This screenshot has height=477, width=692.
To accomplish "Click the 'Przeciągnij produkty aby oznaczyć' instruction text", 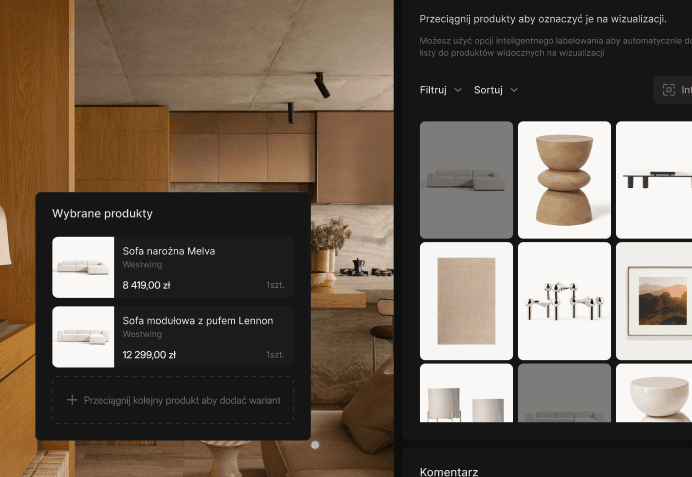I will tap(543, 19).
